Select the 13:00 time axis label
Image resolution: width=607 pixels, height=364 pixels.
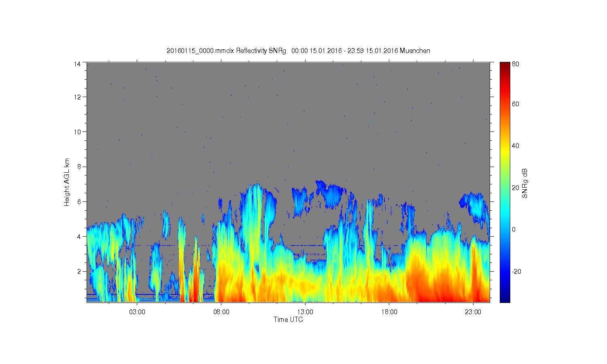(305, 312)
